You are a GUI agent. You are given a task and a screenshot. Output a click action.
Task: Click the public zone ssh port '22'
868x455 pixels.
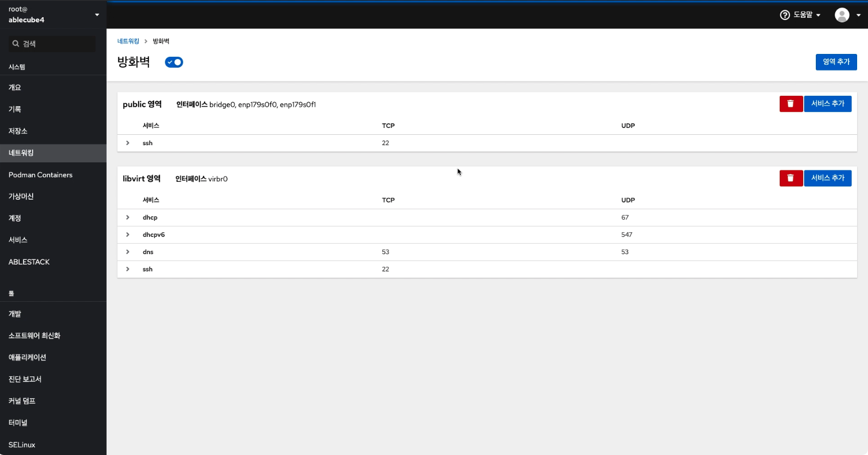385,143
